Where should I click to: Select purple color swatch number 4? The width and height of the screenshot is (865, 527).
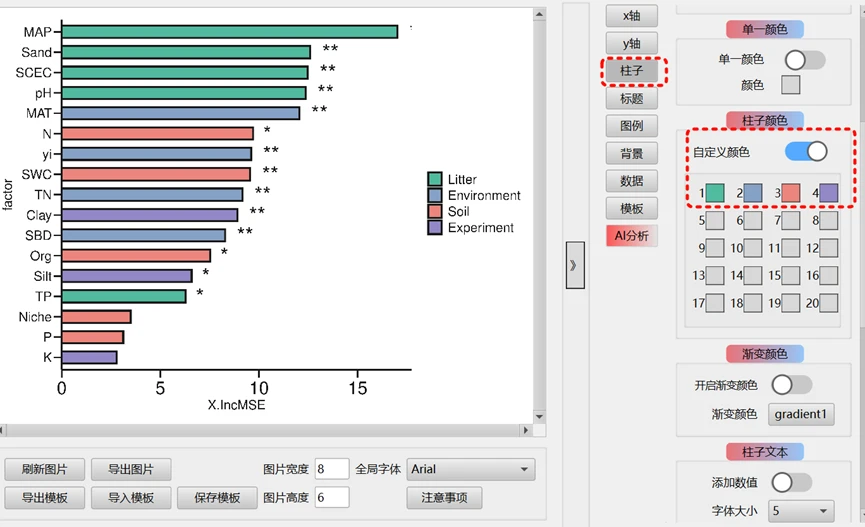coord(829,192)
